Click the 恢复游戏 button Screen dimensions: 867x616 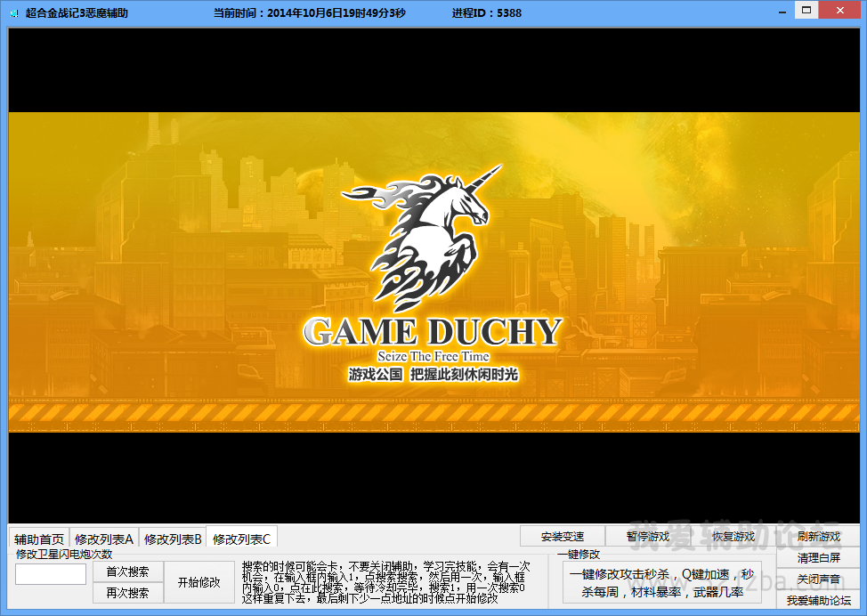pyautogui.click(x=733, y=537)
